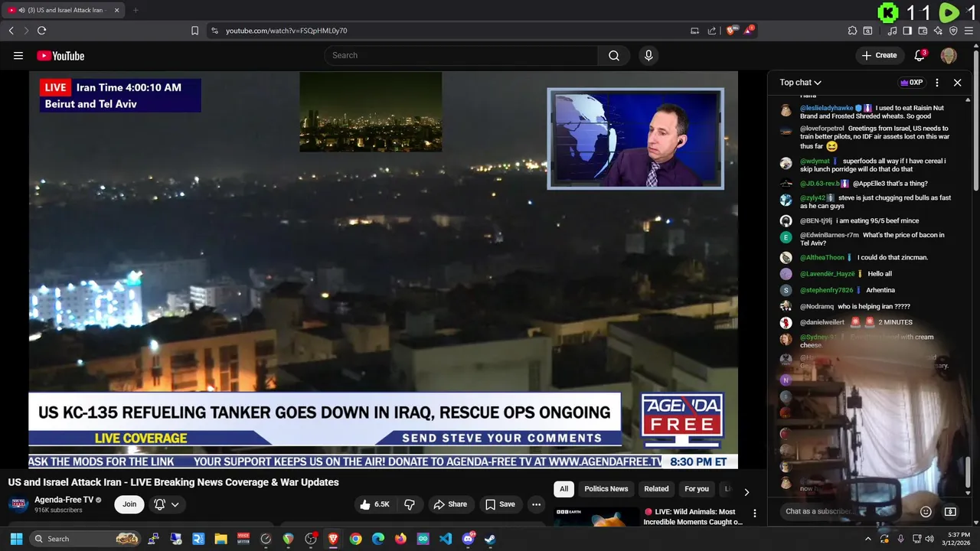Open the Brave VPN shield icon
Image resolution: width=980 pixels, height=551 pixels.
click(x=953, y=31)
